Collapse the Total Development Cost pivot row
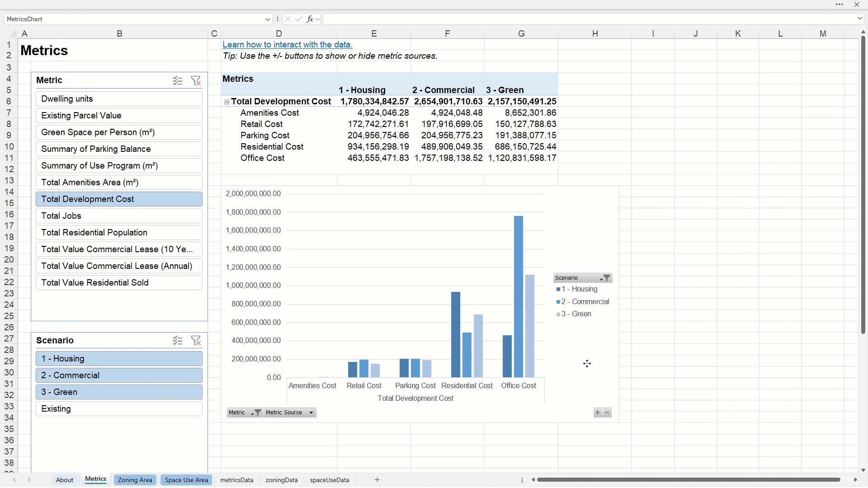This screenshot has height=488, width=868. [x=227, y=102]
